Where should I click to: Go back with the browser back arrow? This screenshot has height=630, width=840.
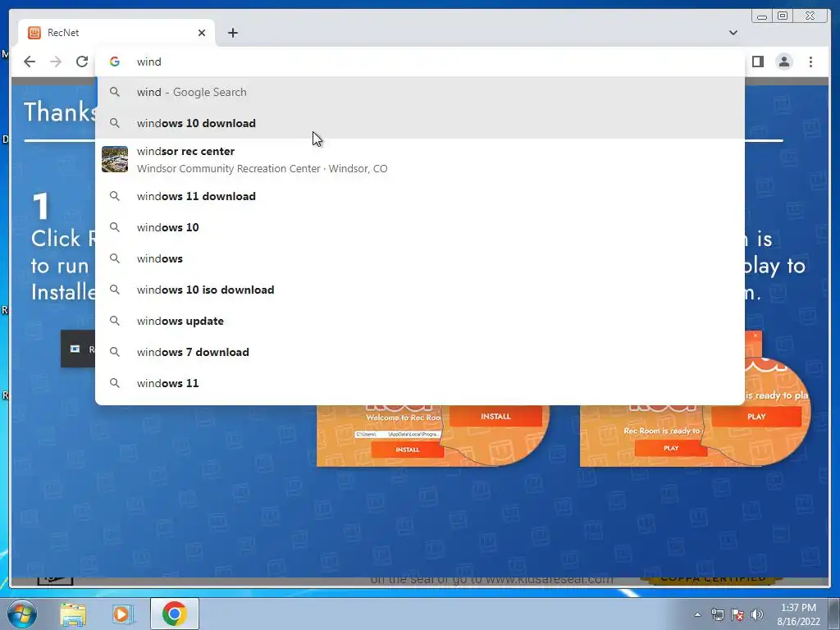(30, 62)
